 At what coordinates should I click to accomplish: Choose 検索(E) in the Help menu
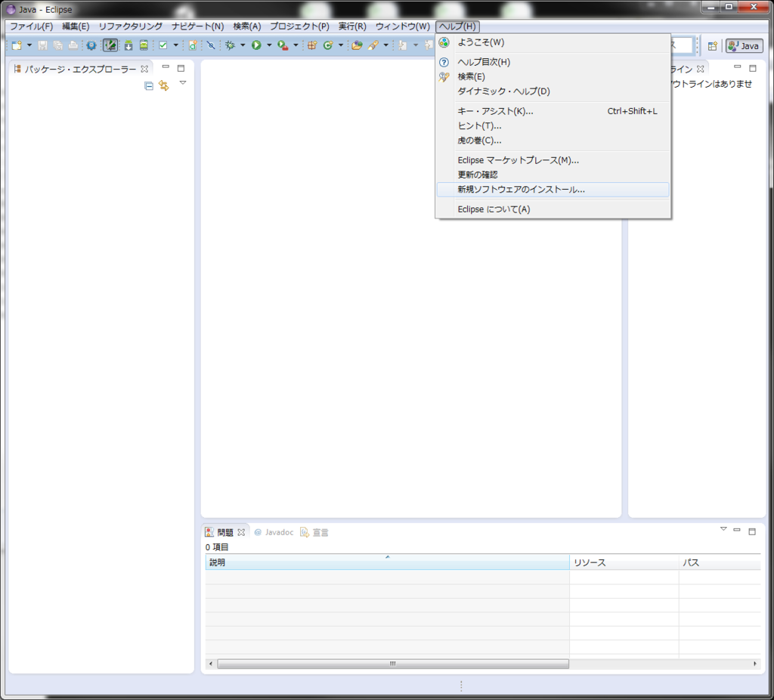tap(553, 76)
